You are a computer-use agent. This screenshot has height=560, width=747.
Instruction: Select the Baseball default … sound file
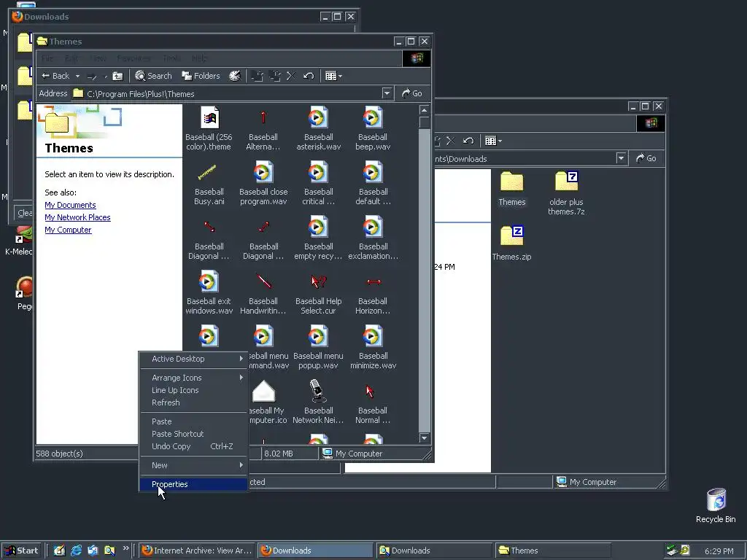(x=373, y=183)
